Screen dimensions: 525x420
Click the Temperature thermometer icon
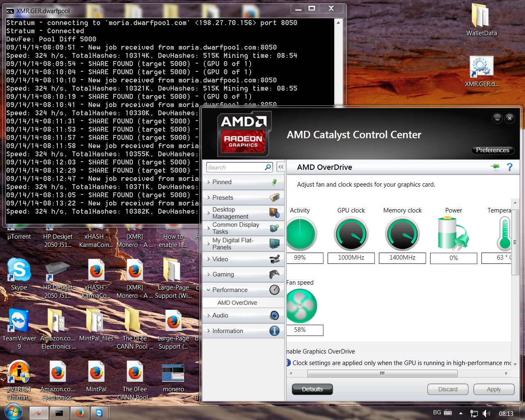(x=504, y=234)
